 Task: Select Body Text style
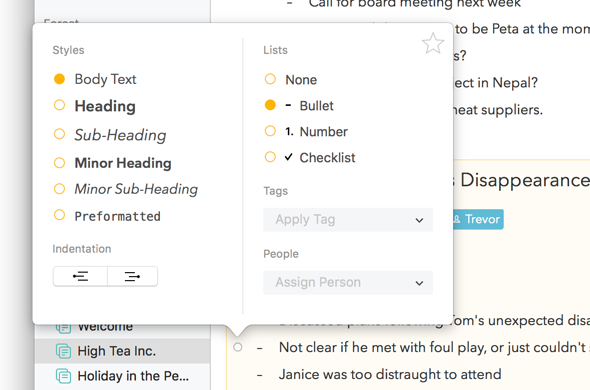coord(95,79)
